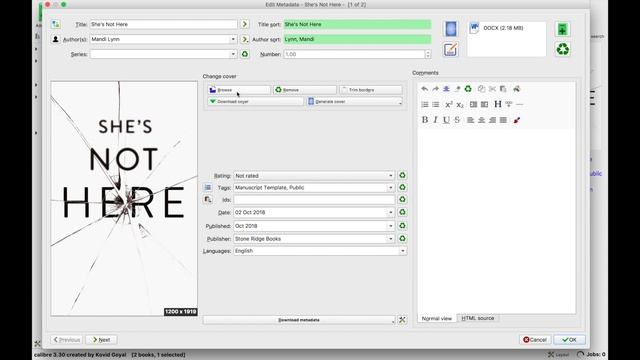Image resolution: width=640 pixels, height=360 pixels.
Task: Click the Download cover button
Action: point(256,101)
